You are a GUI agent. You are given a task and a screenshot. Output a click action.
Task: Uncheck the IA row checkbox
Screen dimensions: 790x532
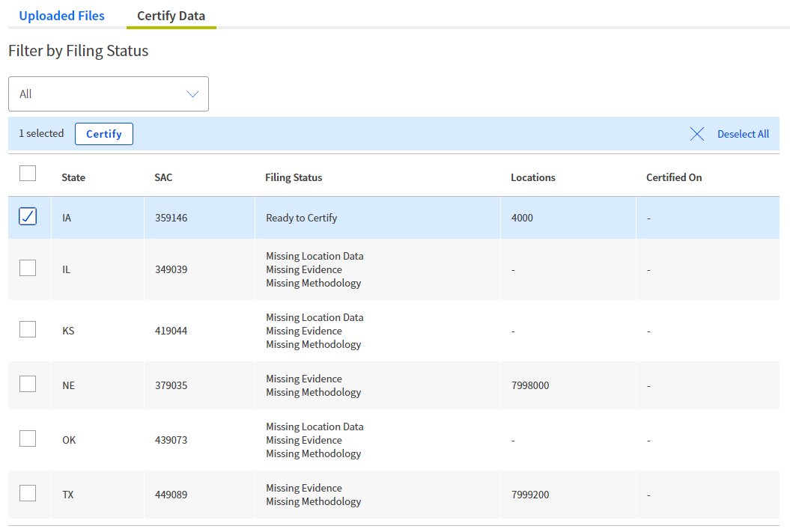click(x=28, y=217)
